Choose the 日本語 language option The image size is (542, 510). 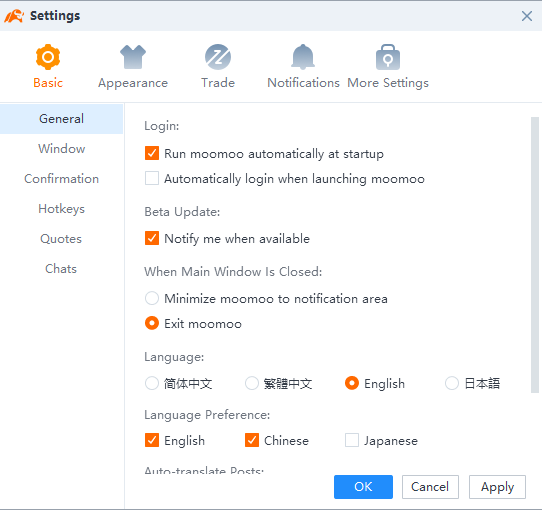pyautogui.click(x=452, y=383)
